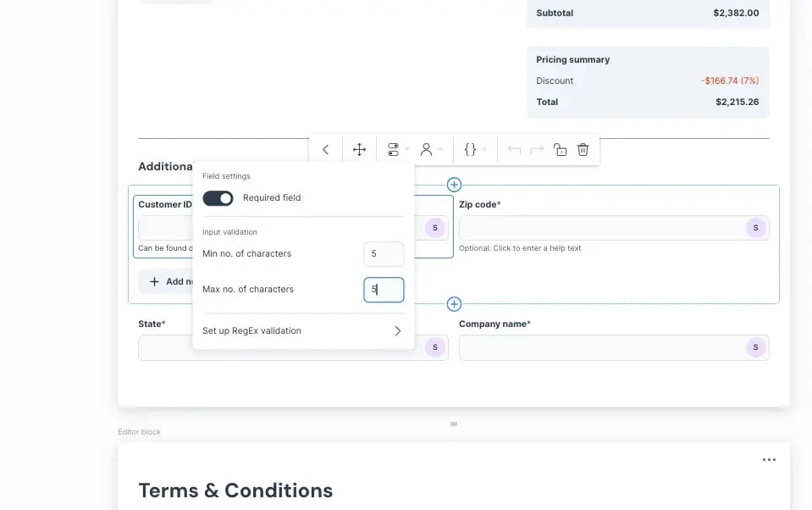Select the move handle icon in toolbar

359,150
